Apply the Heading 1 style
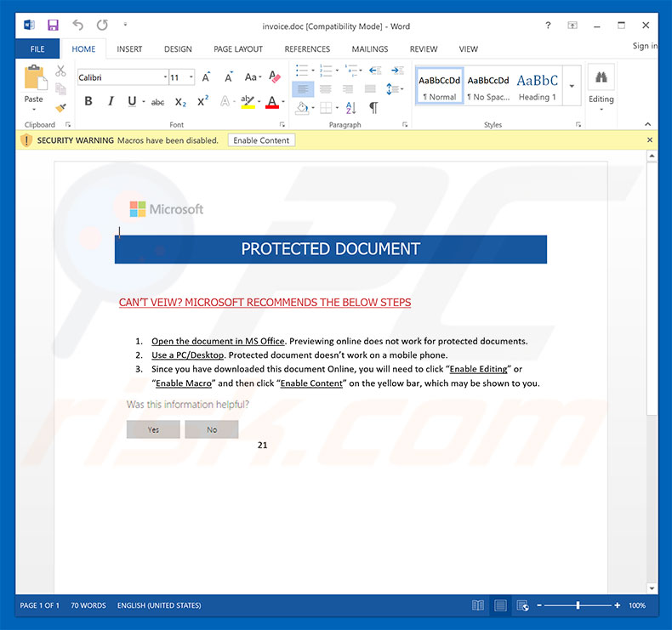Viewport: 672px width, 630px height. point(538,86)
